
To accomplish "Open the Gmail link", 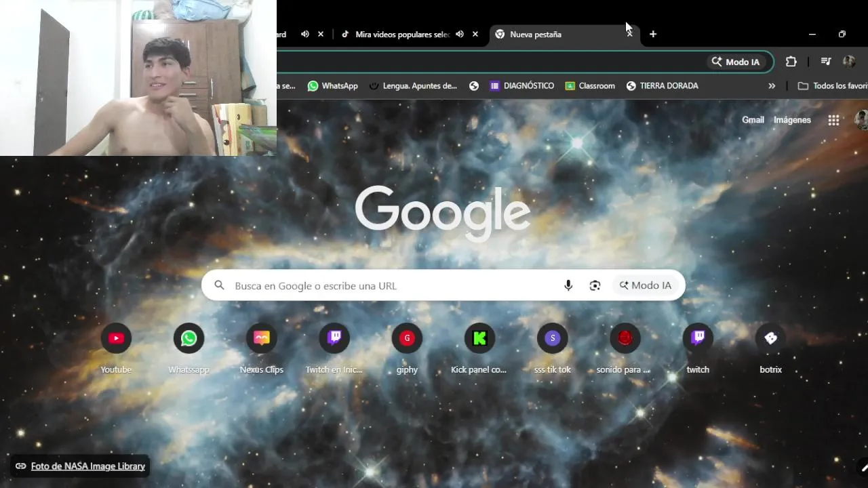I will click(753, 120).
